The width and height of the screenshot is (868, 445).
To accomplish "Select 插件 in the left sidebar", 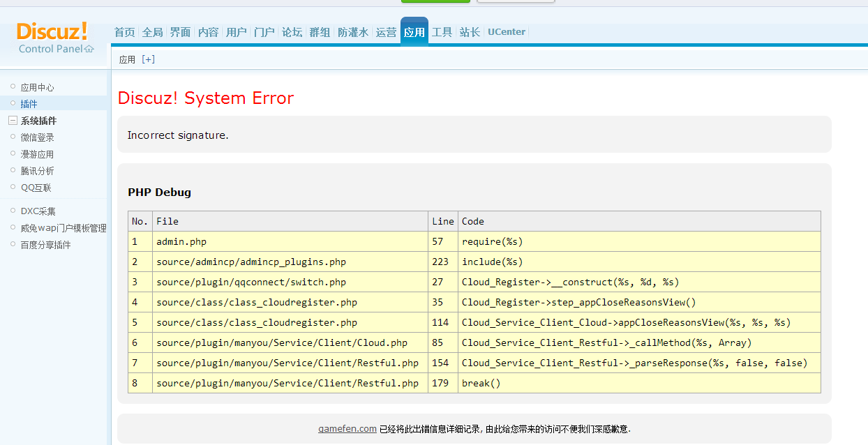I will tap(29, 103).
